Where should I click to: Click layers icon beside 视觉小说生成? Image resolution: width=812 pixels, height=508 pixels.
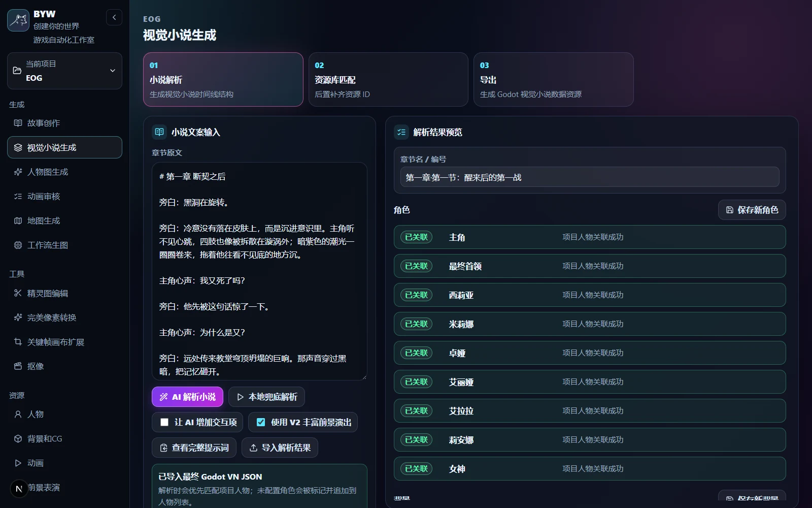point(18,147)
